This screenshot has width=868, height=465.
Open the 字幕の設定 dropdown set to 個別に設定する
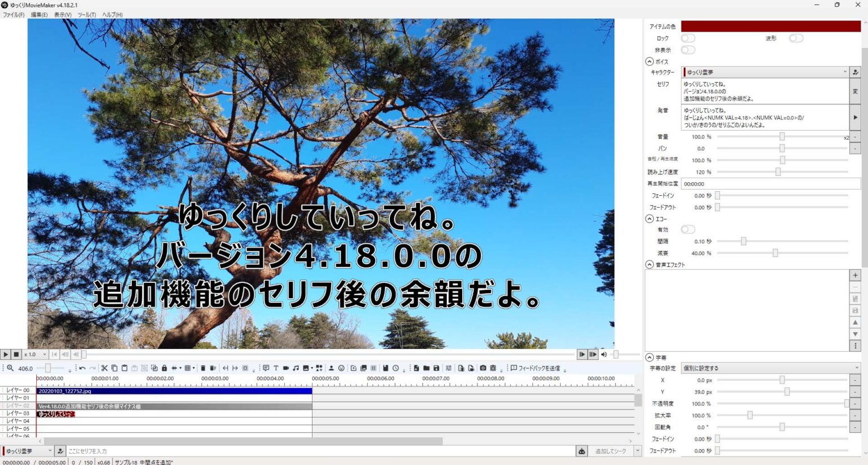coord(771,367)
